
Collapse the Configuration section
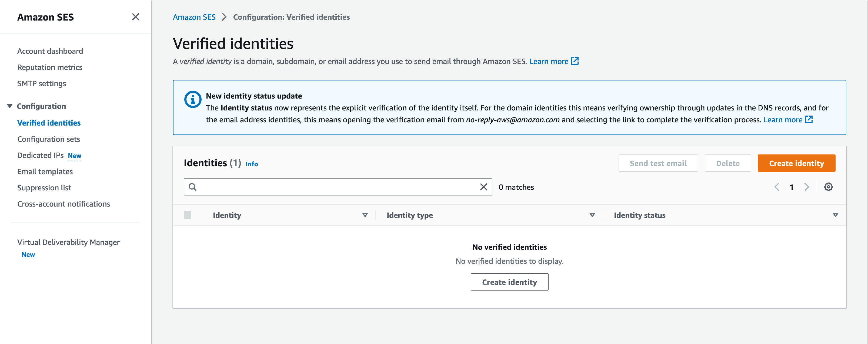click(10, 106)
